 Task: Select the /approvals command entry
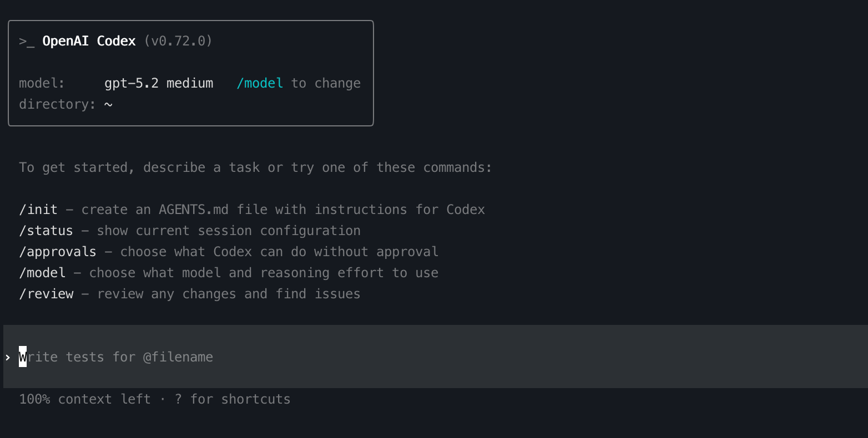[58, 251]
